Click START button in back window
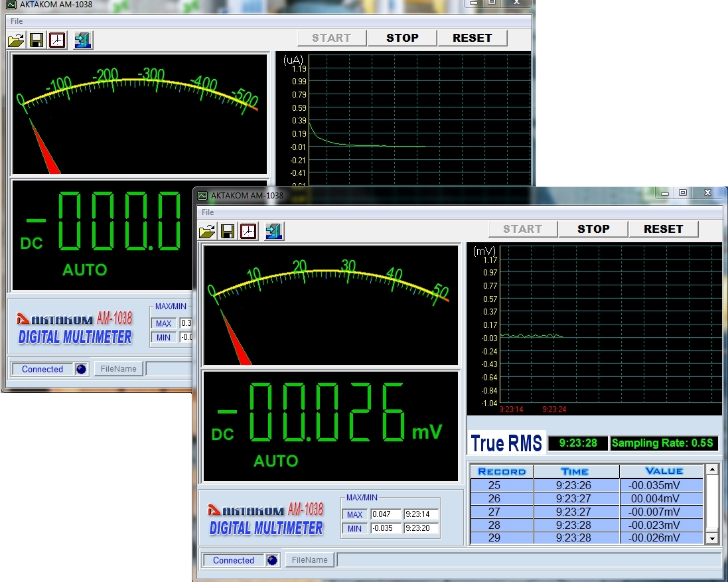728x582 pixels. tap(332, 38)
